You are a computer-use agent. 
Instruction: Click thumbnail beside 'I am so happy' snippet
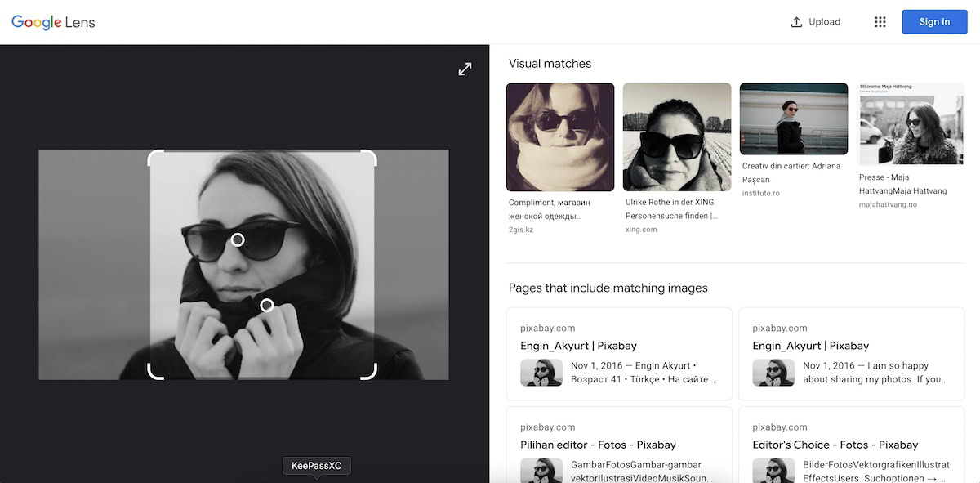pos(773,373)
